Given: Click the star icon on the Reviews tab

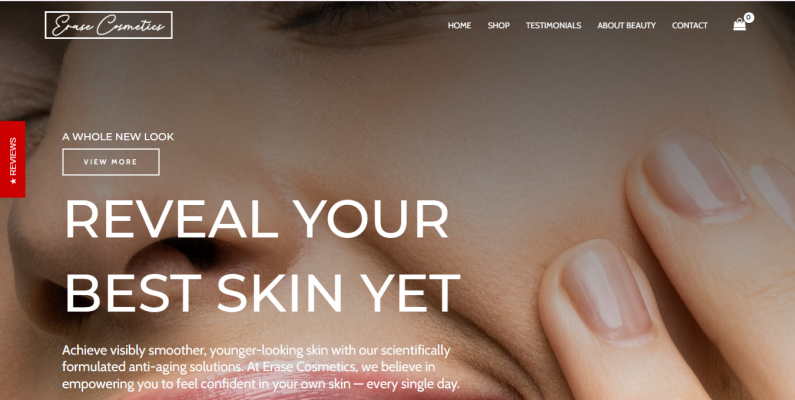Looking at the screenshot, I should coord(13,181).
